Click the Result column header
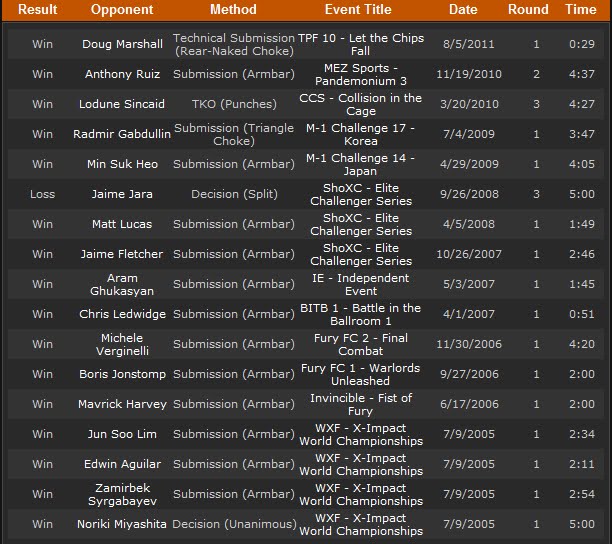This screenshot has height=544, width=612. pyautogui.click(x=37, y=9)
